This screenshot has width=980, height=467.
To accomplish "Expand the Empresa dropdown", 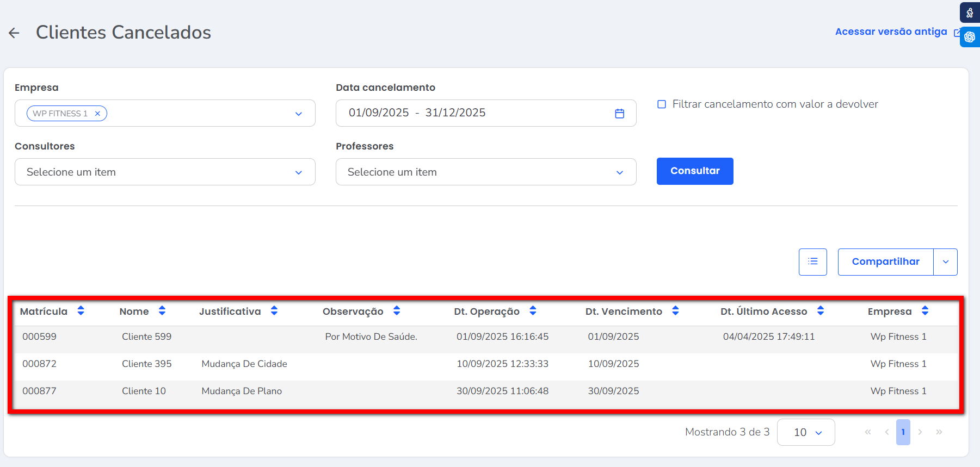I will tap(298, 114).
